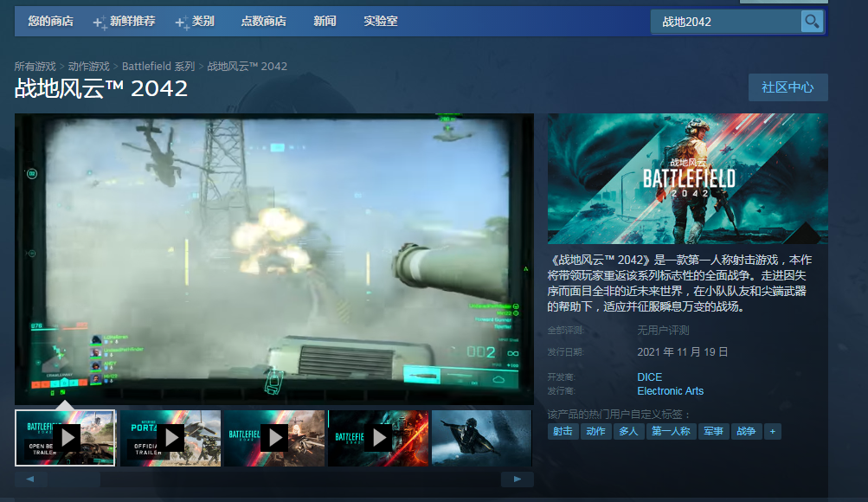Play the Portal Official Trailer thumbnail
The width and height of the screenshot is (868, 502).
click(x=170, y=438)
